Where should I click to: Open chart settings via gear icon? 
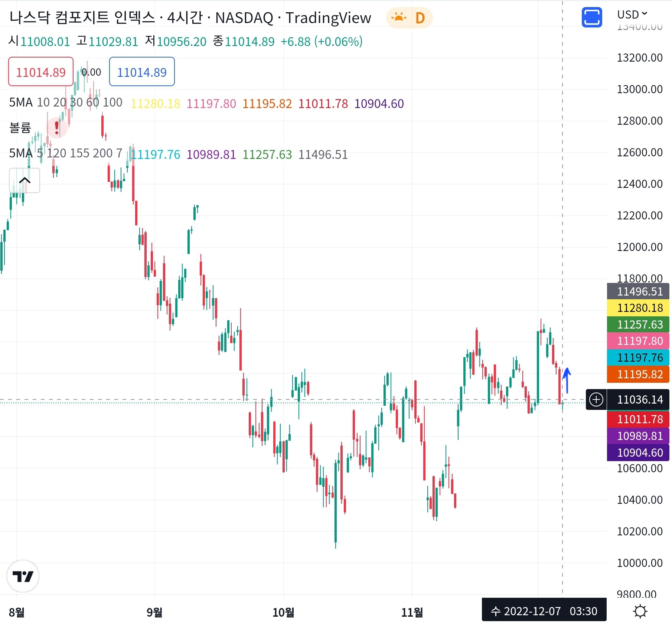click(x=640, y=611)
